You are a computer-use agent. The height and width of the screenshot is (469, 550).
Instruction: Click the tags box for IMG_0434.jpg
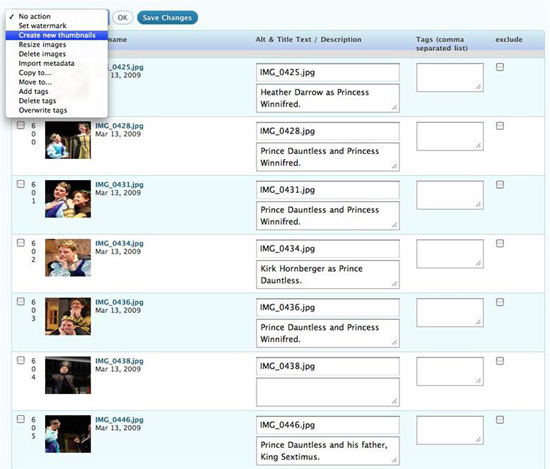tap(450, 254)
